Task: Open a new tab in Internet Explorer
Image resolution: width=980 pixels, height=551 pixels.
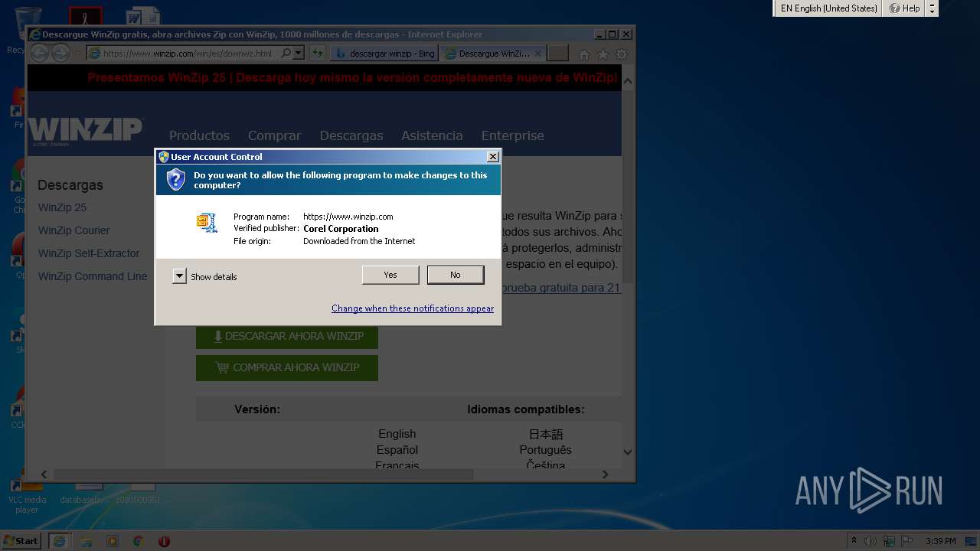Action: [558, 53]
